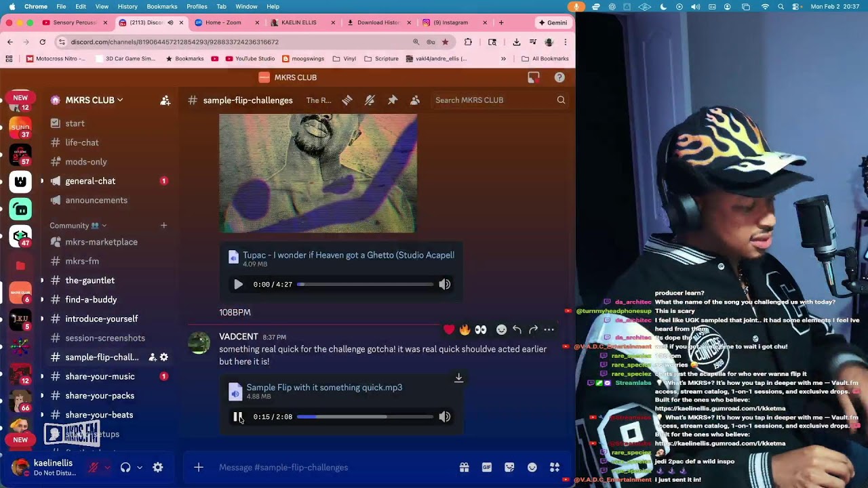
Task: Reply to VADCENT's message arrow
Action: [517, 329]
